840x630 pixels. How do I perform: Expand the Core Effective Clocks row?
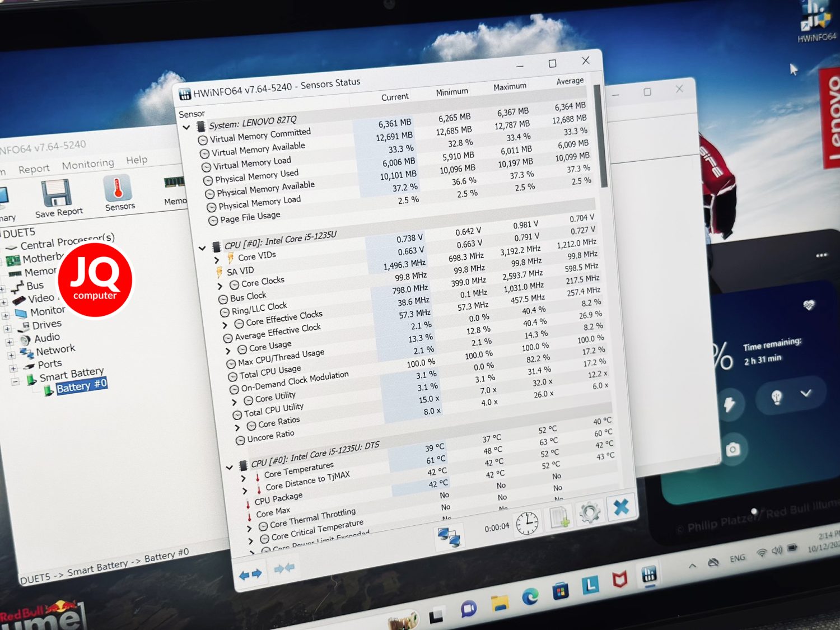tap(225, 325)
